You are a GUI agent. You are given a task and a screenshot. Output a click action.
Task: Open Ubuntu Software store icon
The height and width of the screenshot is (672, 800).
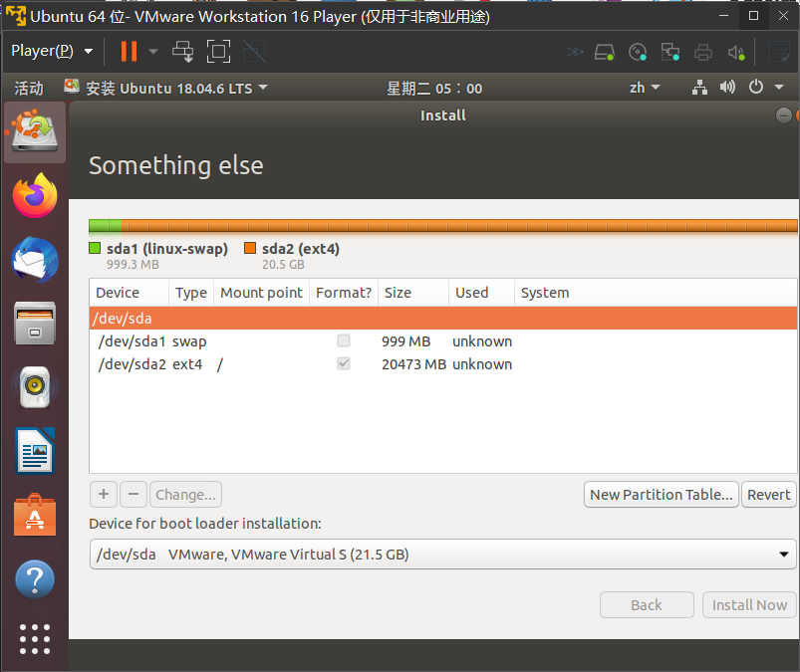pyautogui.click(x=35, y=515)
